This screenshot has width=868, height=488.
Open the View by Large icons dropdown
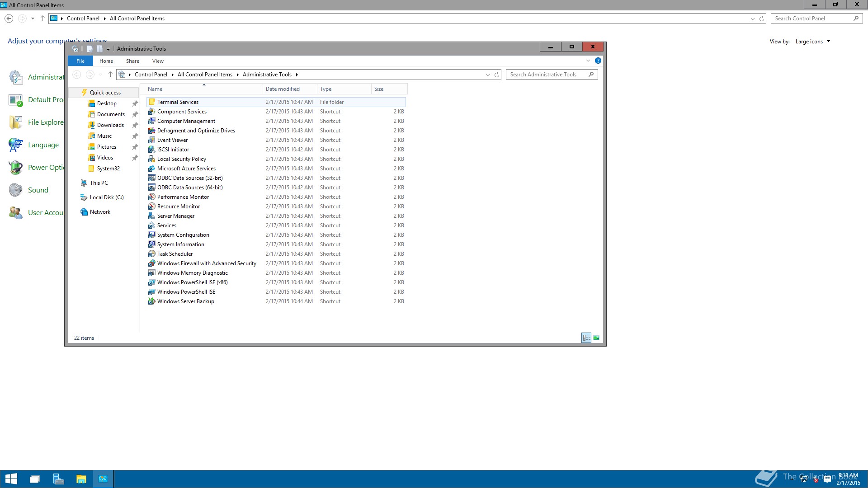pos(813,42)
